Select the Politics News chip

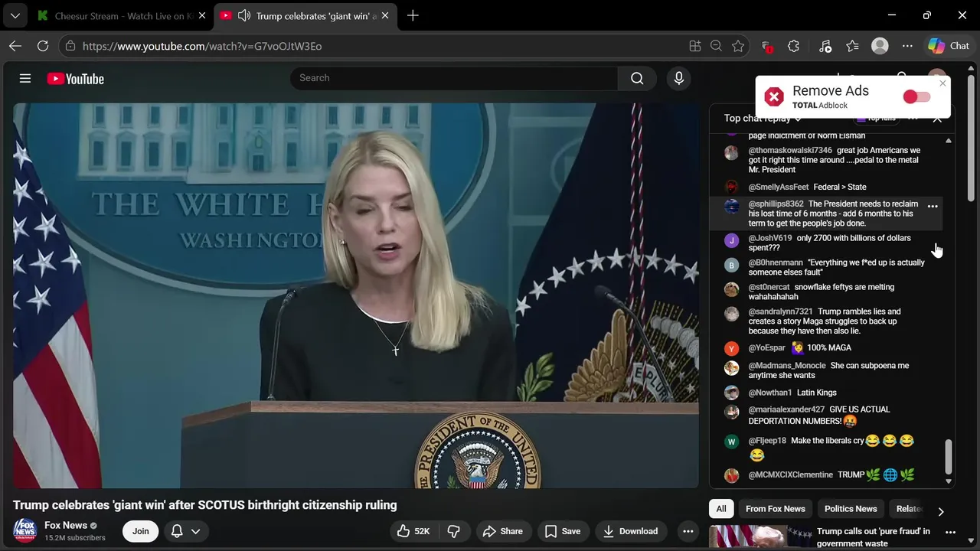tap(851, 509)
